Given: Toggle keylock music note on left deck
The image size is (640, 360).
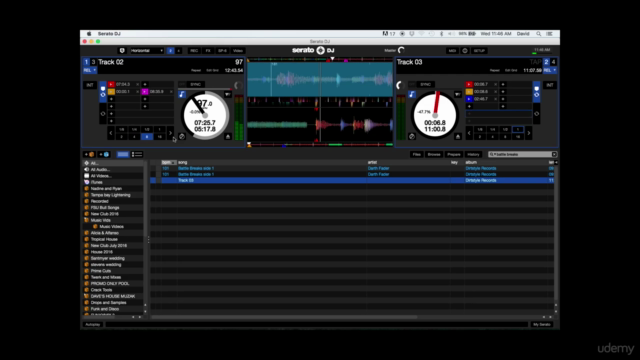Looking at the screenshot, I should [x=182, y=94].
